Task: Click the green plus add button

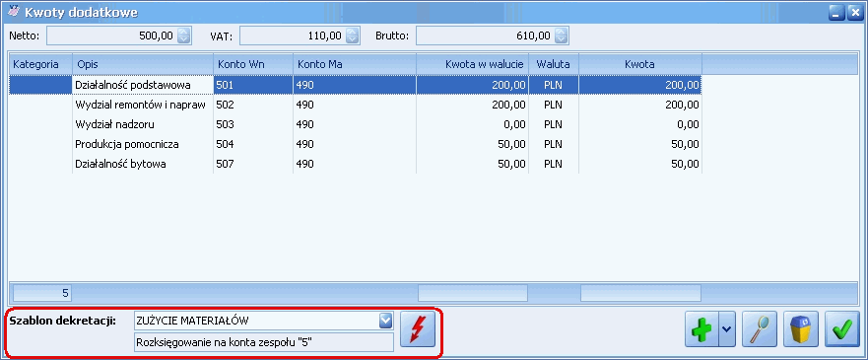Action: pos(701,329)
